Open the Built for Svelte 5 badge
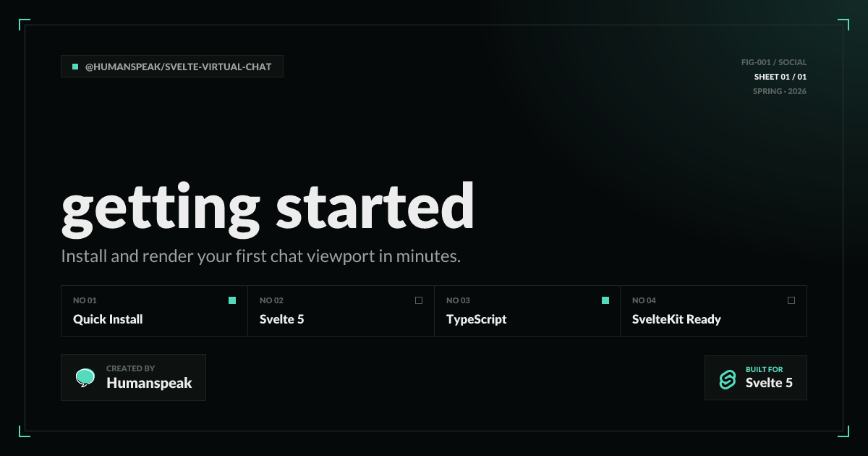 tap(756, 378)
